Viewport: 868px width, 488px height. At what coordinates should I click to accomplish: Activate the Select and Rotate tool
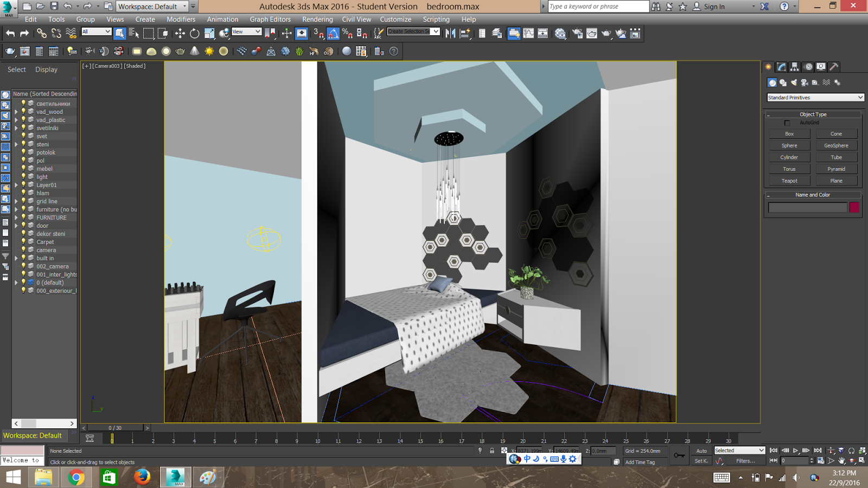tap(194, 33)
